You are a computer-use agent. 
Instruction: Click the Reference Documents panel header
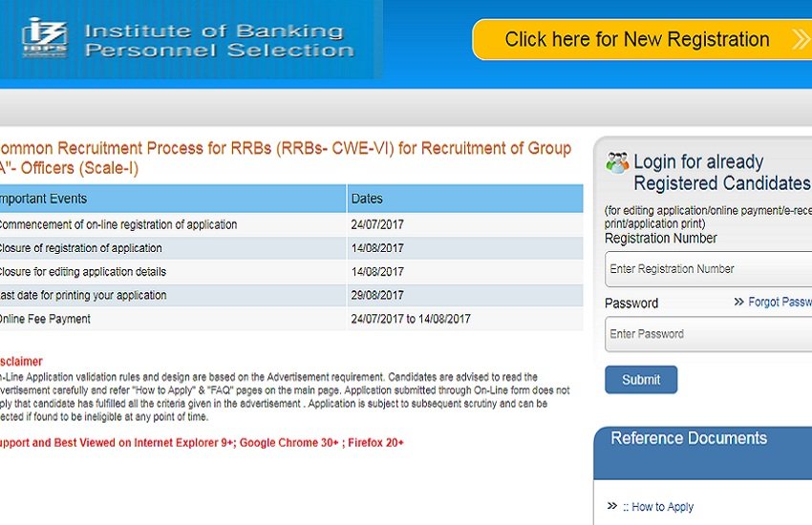coord(703,452)
